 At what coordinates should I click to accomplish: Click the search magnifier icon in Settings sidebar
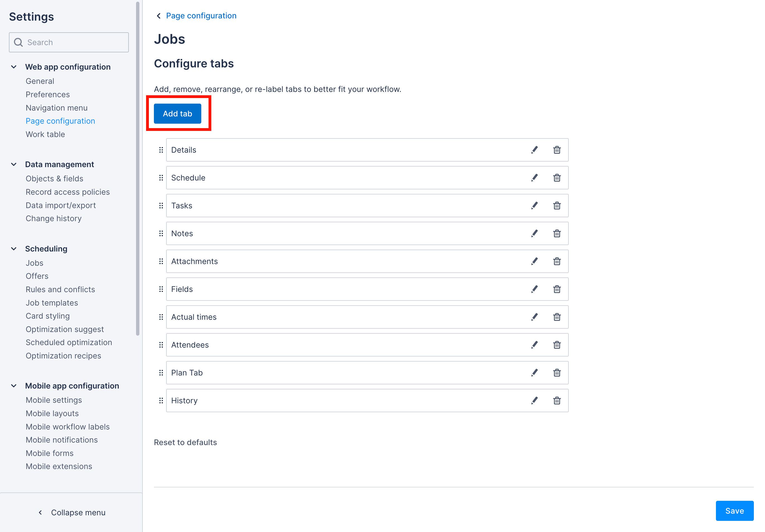coord(18,42)
